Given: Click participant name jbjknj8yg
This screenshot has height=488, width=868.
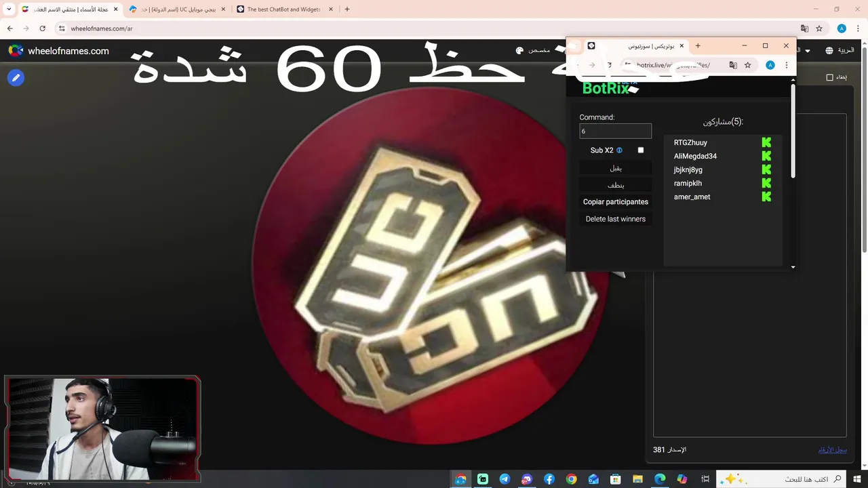Looking at the screenshot, I should coord(688,169).
